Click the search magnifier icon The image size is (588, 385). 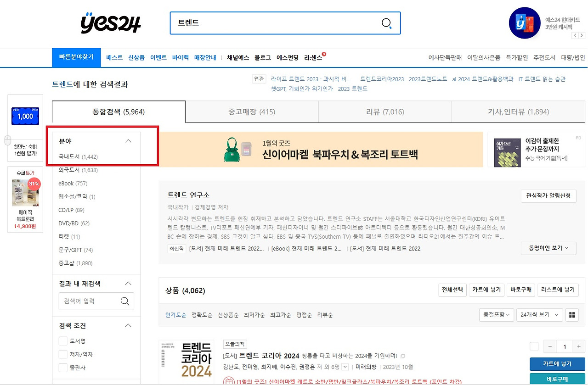point(386,23)
